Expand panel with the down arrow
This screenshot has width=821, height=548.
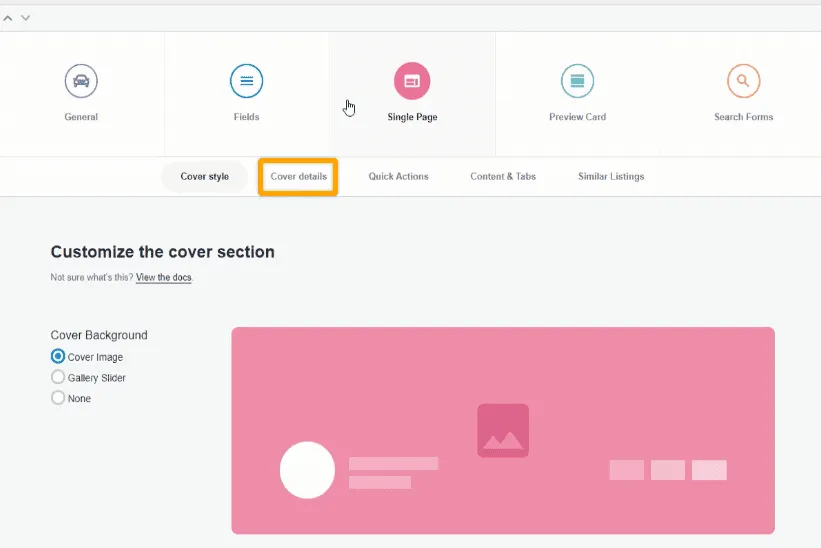point(25,18)
